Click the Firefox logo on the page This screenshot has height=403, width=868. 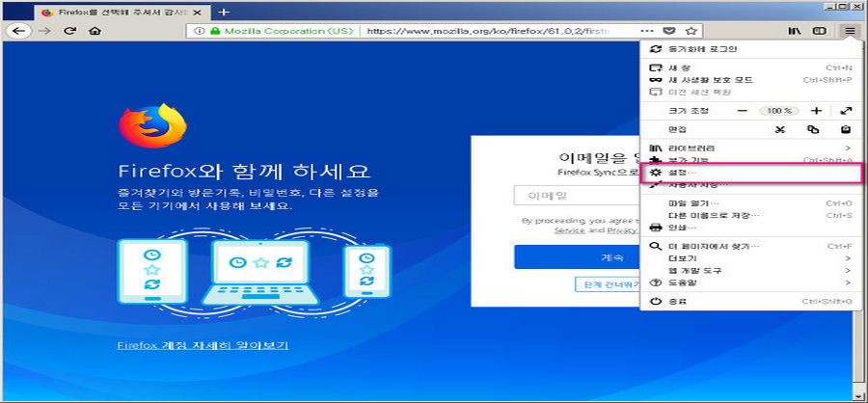point(152,125)
